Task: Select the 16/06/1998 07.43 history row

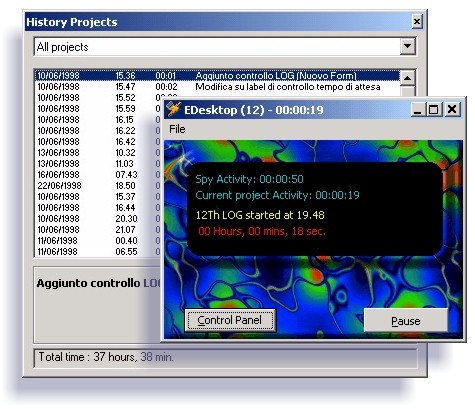Action: pos(97,175)
